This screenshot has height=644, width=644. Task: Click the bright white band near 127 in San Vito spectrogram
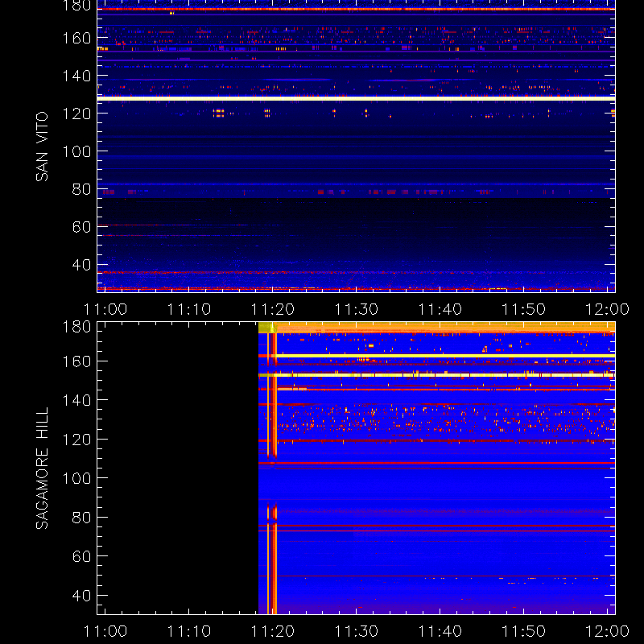(356, 98)
